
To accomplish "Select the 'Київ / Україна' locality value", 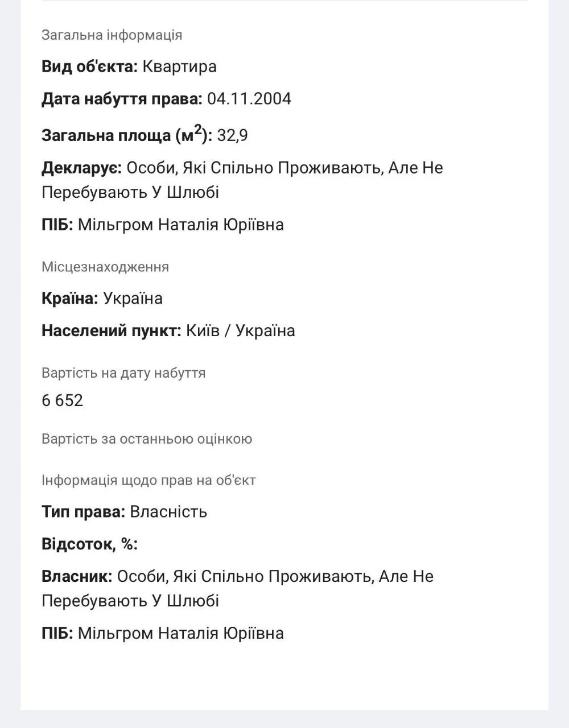I will click(x=240, y=331).
